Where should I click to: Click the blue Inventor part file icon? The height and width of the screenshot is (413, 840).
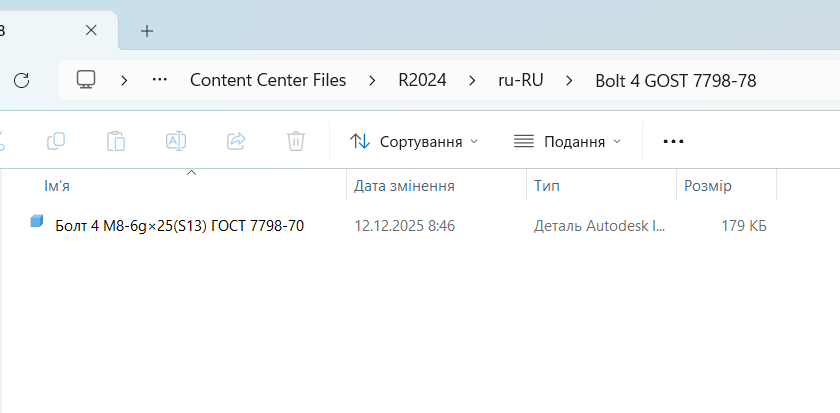(x=36, y=221)
